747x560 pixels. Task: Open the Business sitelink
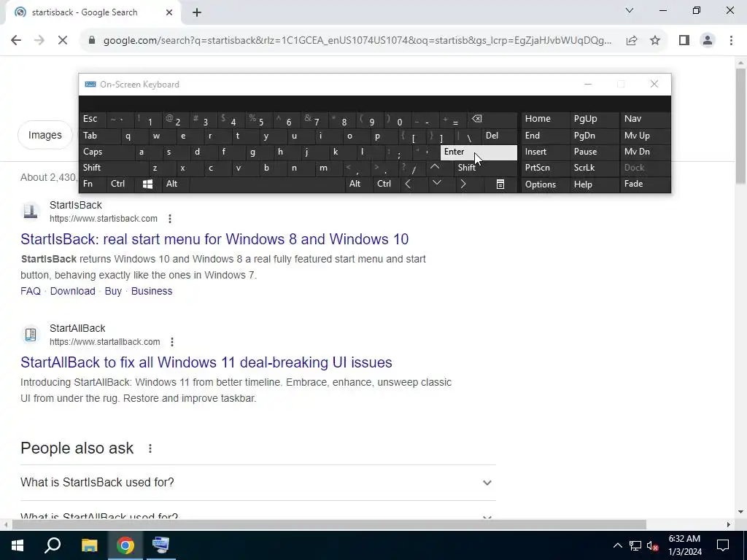[x=152, y=291]
